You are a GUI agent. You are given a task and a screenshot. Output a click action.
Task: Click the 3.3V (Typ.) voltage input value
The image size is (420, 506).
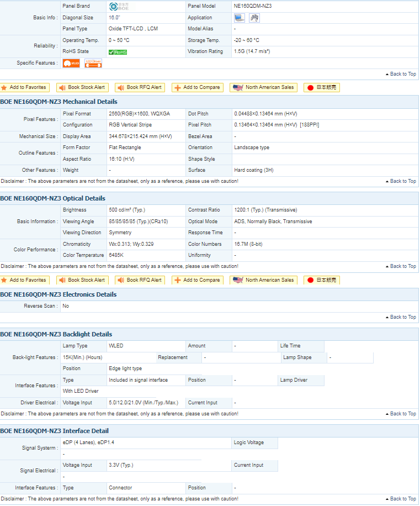pyautogui.click(x=121, y=465)
